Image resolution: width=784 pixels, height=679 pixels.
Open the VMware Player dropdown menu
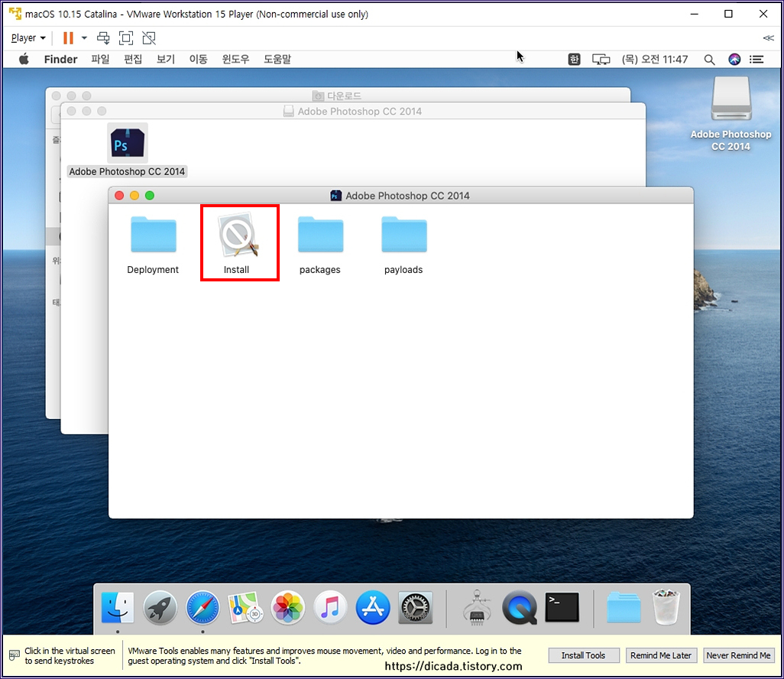(28, 38)
